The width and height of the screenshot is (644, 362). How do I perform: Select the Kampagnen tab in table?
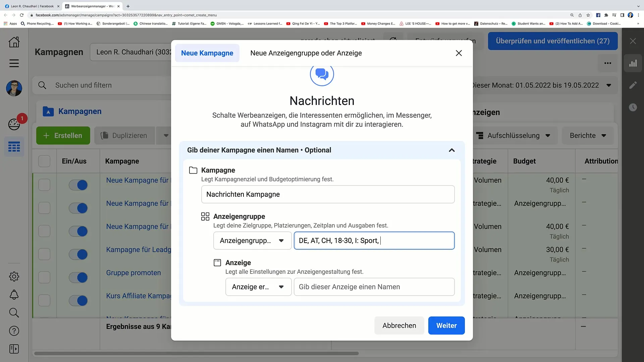(x=80, y=111)
